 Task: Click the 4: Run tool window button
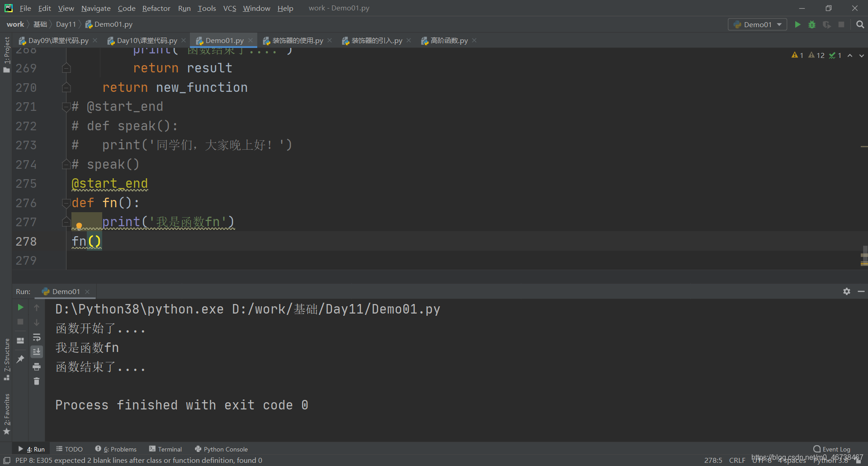click(x=31, y=449)
